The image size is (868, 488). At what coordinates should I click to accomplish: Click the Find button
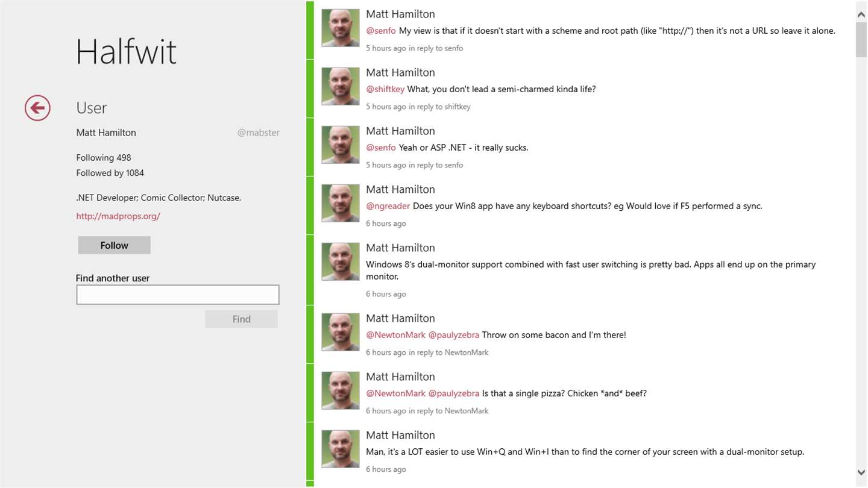(241, 319)
